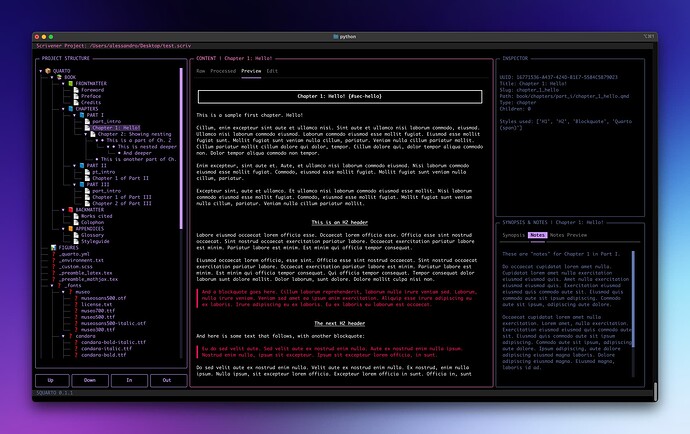Viewport: 690px width, 434px height.
Task: Click the blue PART III book icon
Action: (82, 184)
